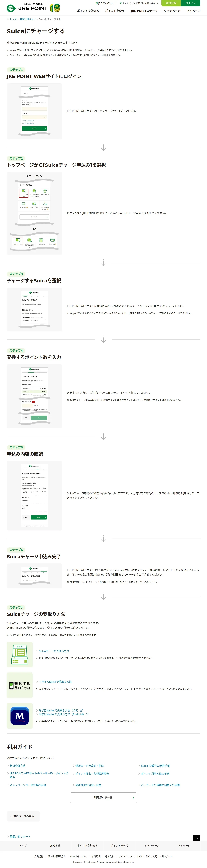This screenshot has height=868, width=207.
Task: View the Step 2 smartphone/PC menu image
Action: point(34,213)
